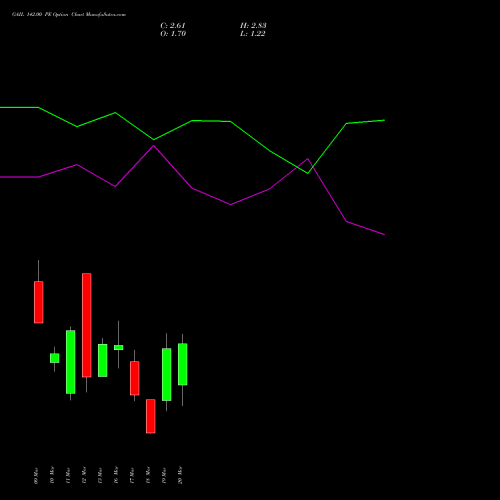Select the 13 Mar date label
Screen dimensions: 500x500
(100, 476)
